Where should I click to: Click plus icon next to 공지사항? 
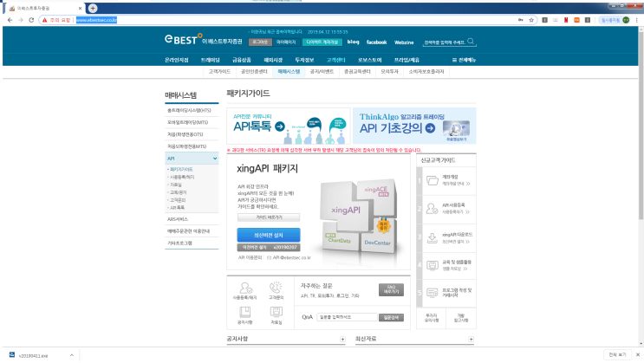click(342, 340)
